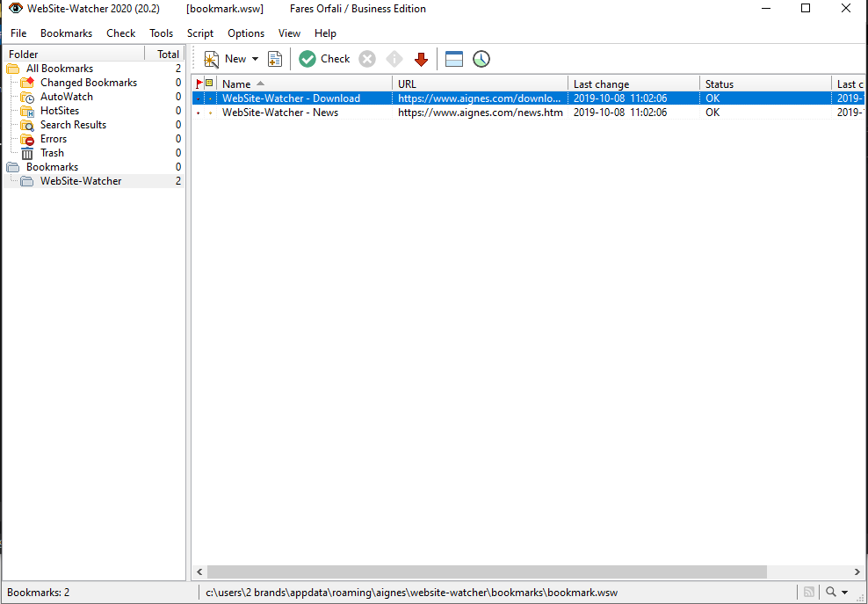Click the add-bookmark page icon with plus
The image size is (868, 604).
275,59
